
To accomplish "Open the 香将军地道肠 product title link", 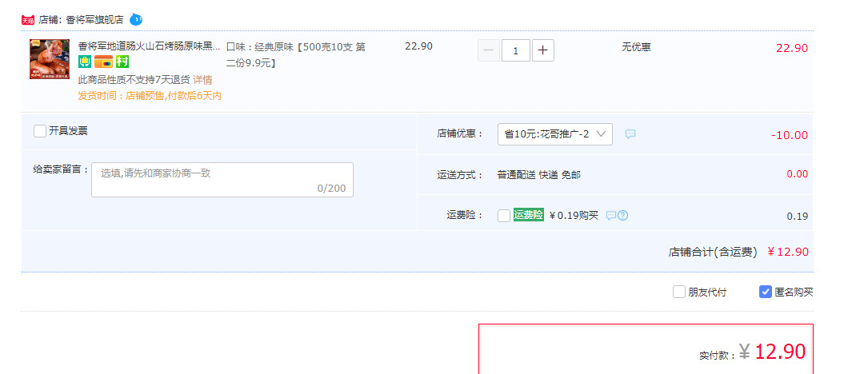I will coord(149,46).
